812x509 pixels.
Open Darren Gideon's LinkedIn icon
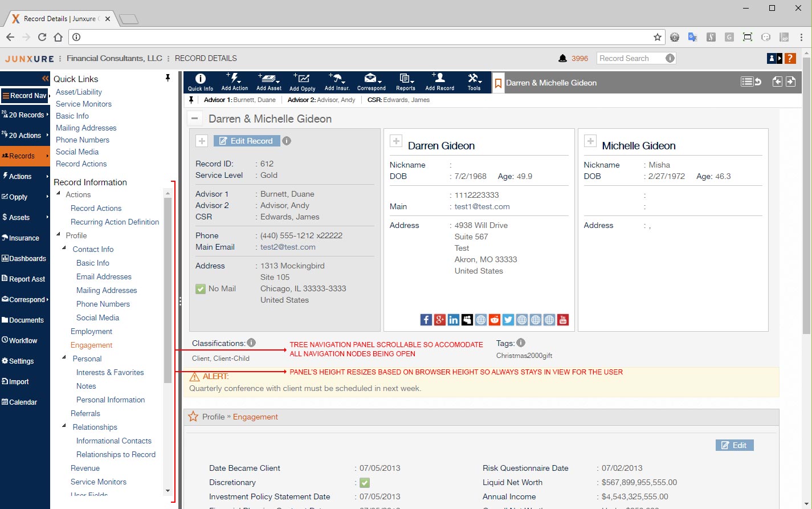click(453, 320)
